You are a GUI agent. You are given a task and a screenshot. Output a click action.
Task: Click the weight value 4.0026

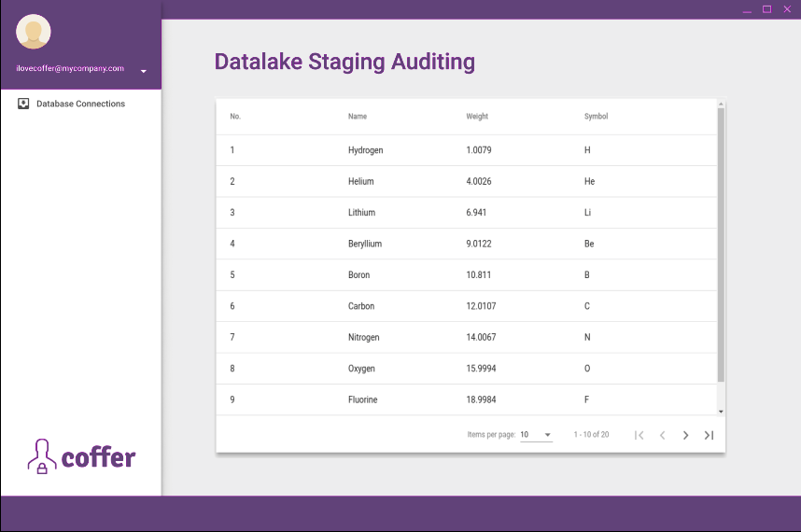479,181
